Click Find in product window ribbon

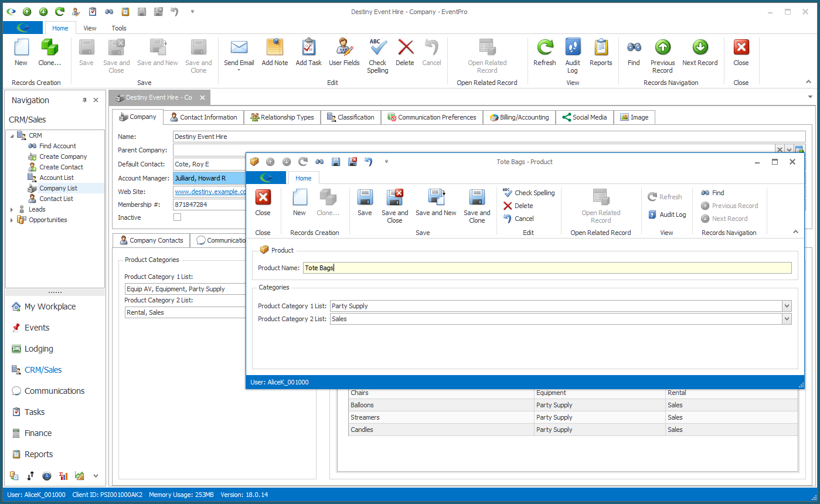713,193
